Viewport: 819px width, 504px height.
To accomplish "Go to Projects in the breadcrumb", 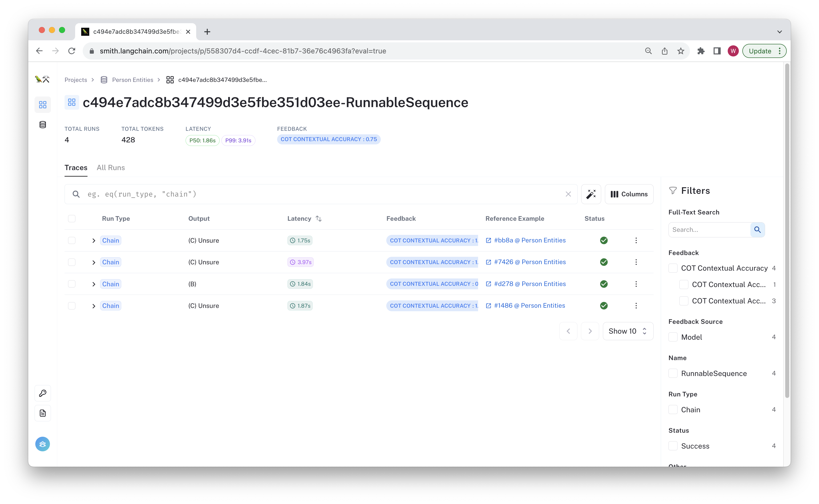I will 76,80.
